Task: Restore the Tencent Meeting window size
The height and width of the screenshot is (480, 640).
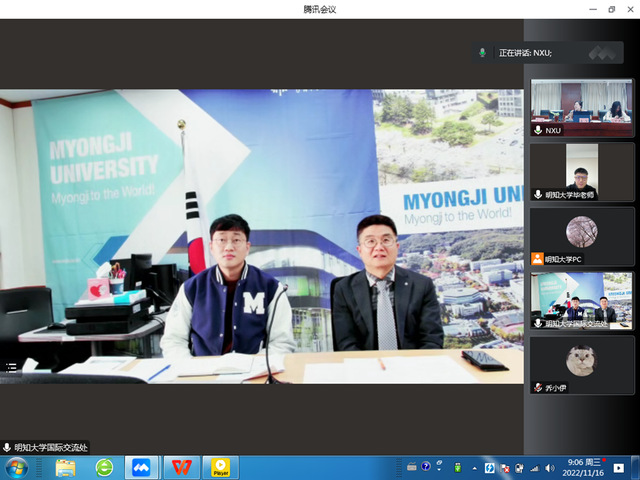Action: (x=611, y=9)
